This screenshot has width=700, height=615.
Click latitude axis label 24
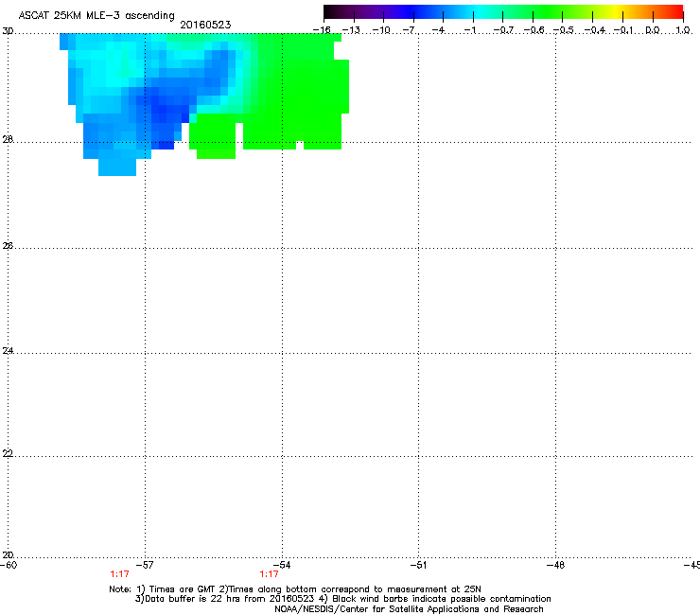tap(8, 351)
